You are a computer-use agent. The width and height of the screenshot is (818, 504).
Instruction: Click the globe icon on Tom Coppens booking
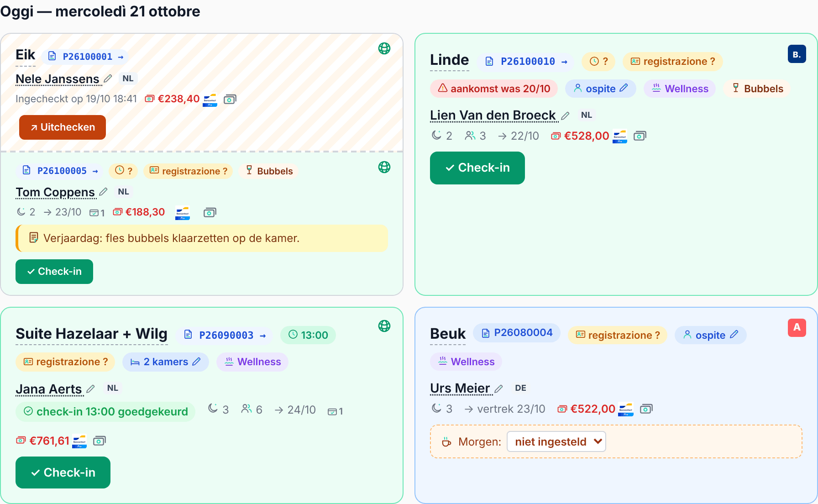click(x=384, y=167)
